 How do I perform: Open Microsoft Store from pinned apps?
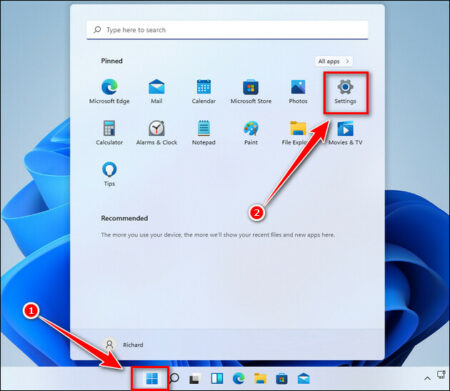(251, 91)
